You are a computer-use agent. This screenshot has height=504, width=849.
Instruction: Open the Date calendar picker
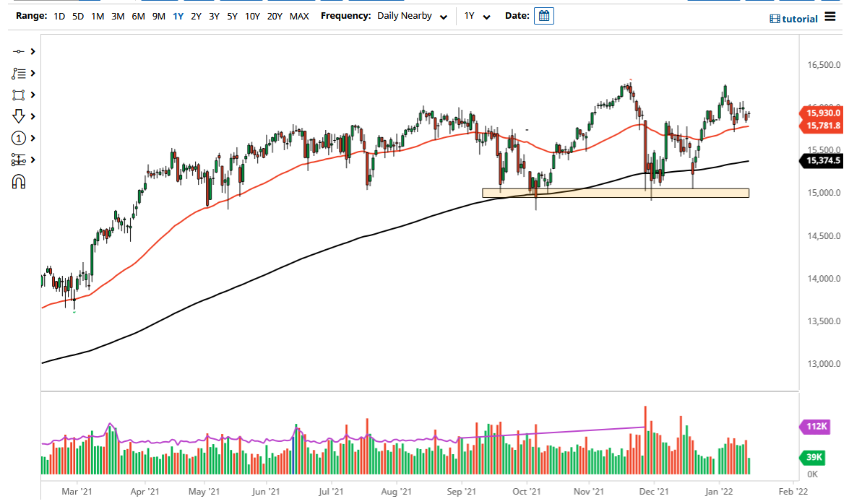pyautogui.click(x=544, y=15)
